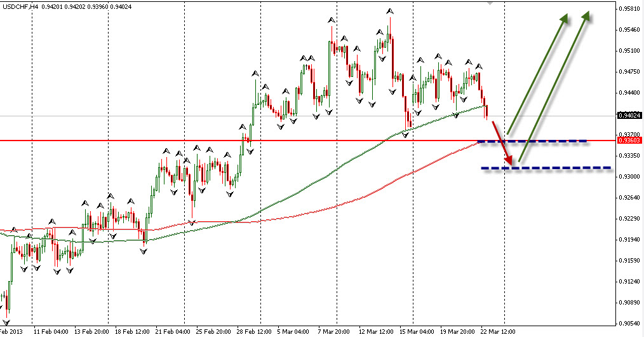Select the lower blue dashed line
The height and width of the screenshot is (337, 644).
[546, 168]
